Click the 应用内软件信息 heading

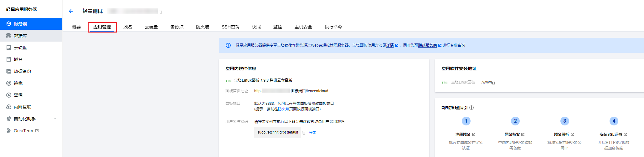point(241,68)
